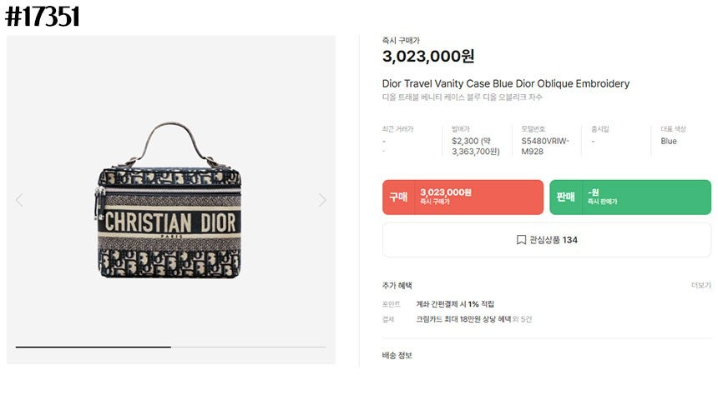Click the previous image arrow

point(19,200)
